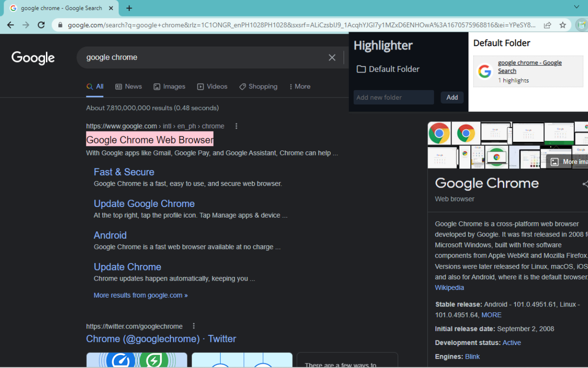Open the 'google chrome - Google Search' highlight link
This screenshot has height=368, width=588.
pyautogui.click(x=530, y=67)
